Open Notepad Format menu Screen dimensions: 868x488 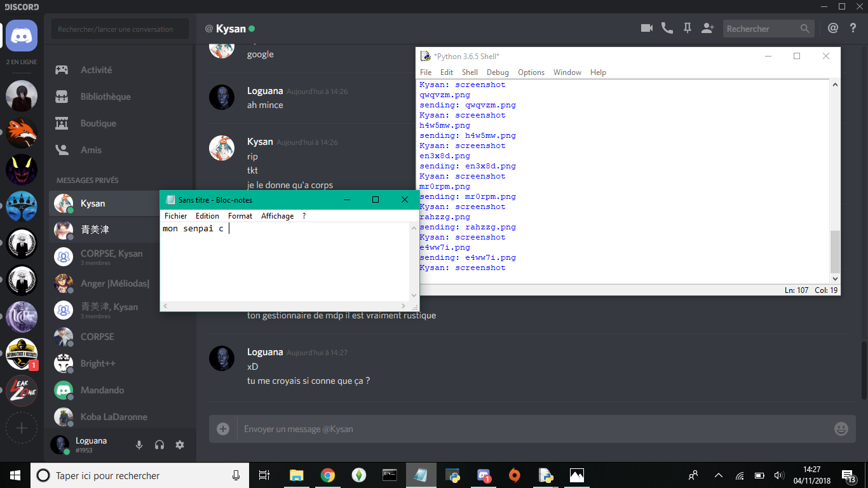pyautogui.click(x=240, y=216)
